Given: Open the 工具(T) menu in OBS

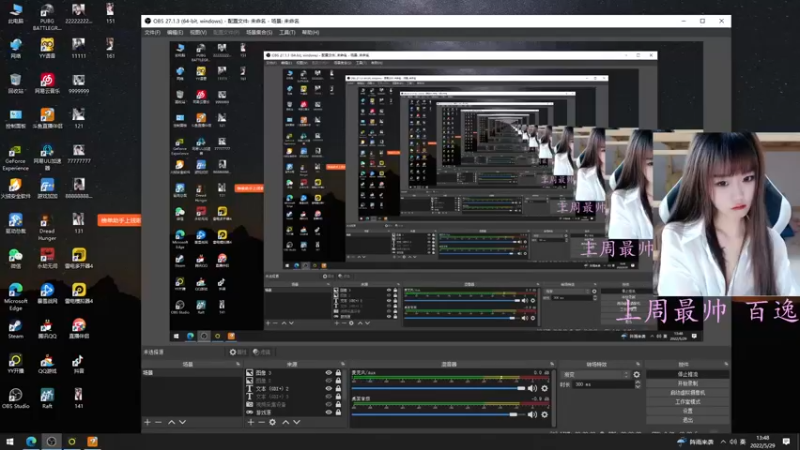Looking at the screenshot, I should pyautogui.click(x=287, y=33).
